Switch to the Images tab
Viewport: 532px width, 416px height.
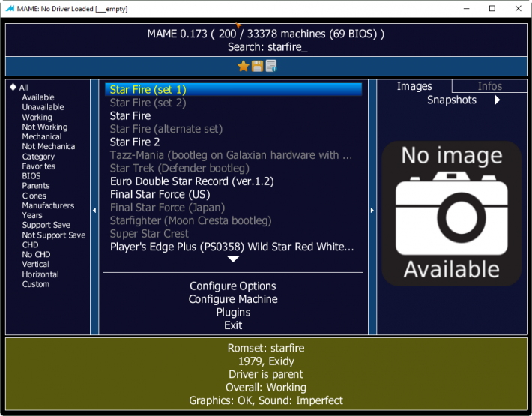coord(414,86)
